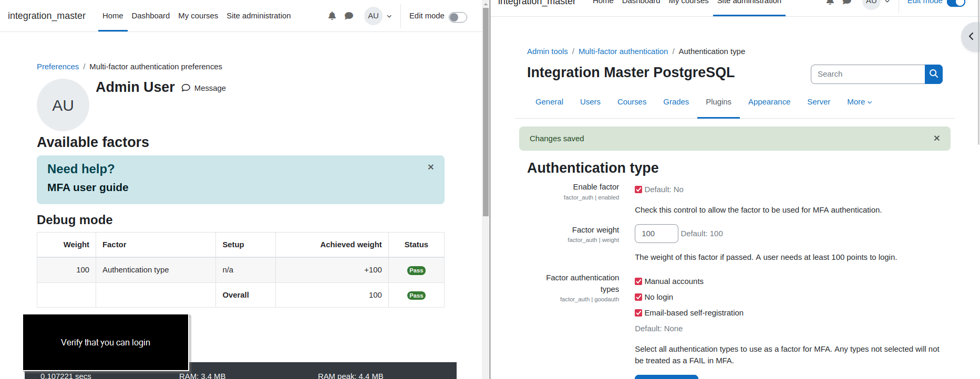
Task: Click integration_master site name in left window
Action: pos(47,16)
